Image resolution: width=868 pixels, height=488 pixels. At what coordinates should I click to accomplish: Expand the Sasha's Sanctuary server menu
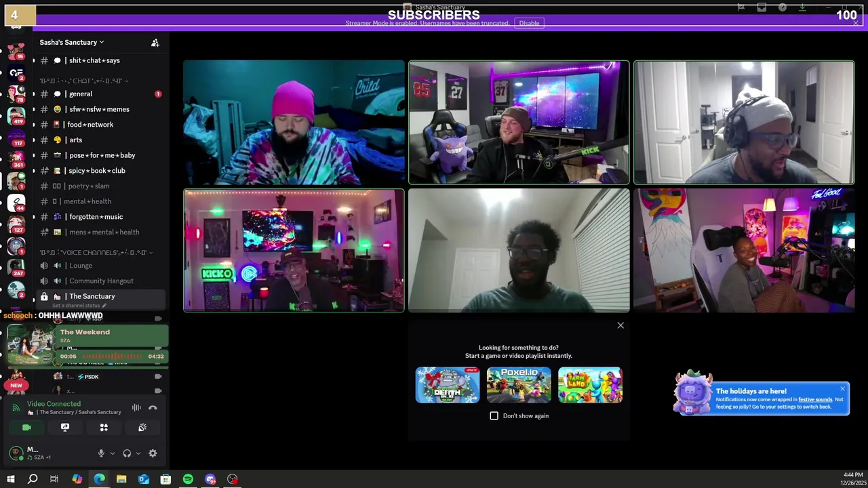click(x=72, y=42)
